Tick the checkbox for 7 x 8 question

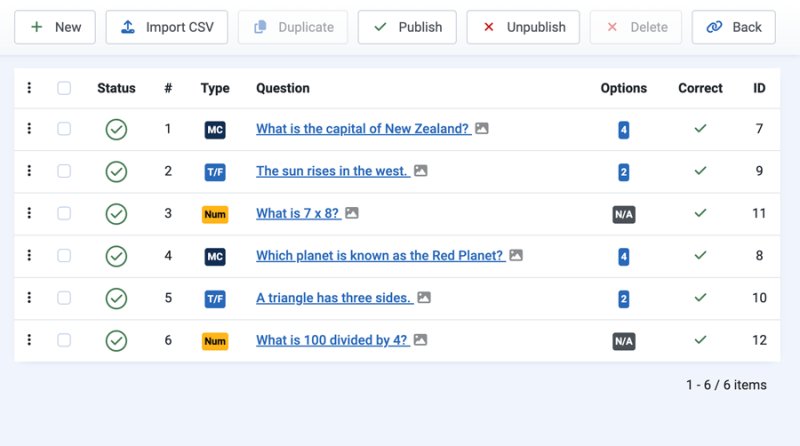click(64, 213)
